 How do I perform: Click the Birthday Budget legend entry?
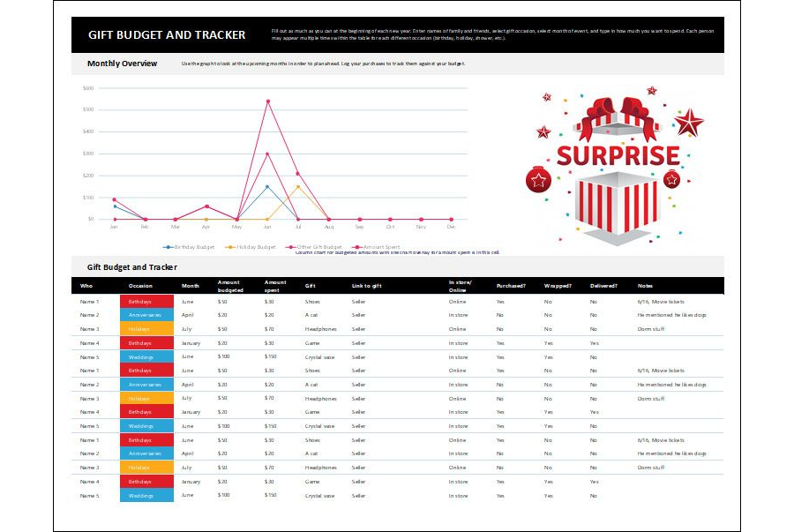[x=189, y=247]
